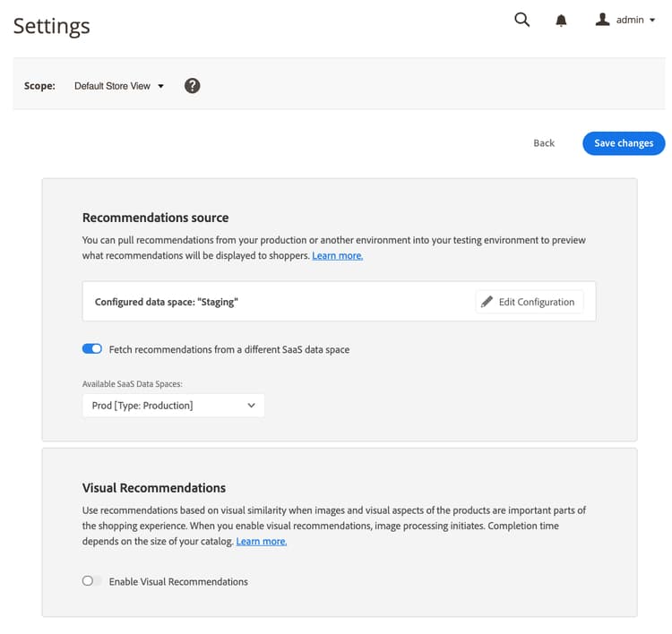672x634 pixels.
Task: Click the 'Fetch recommendations from a different SaaS data space' label
Action: 229,349
